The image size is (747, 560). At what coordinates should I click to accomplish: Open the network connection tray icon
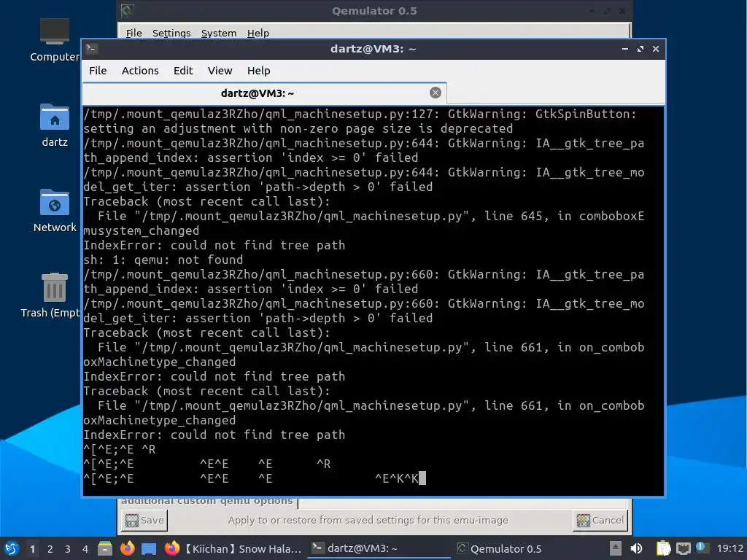click(x=683, y=548)
